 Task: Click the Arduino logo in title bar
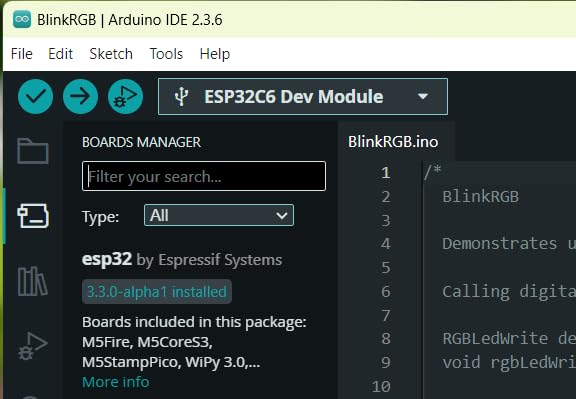click(x=22, y=19)
